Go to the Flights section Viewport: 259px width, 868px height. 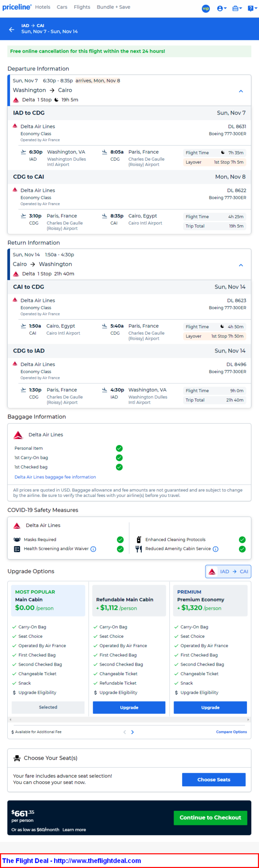pos(82,7)
